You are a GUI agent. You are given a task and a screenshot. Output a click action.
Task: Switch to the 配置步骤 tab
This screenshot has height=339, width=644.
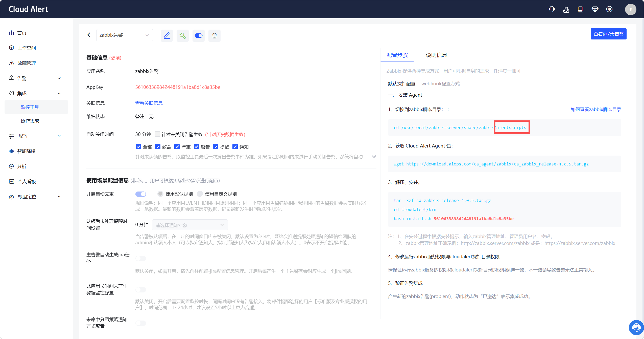pos(397,55)
